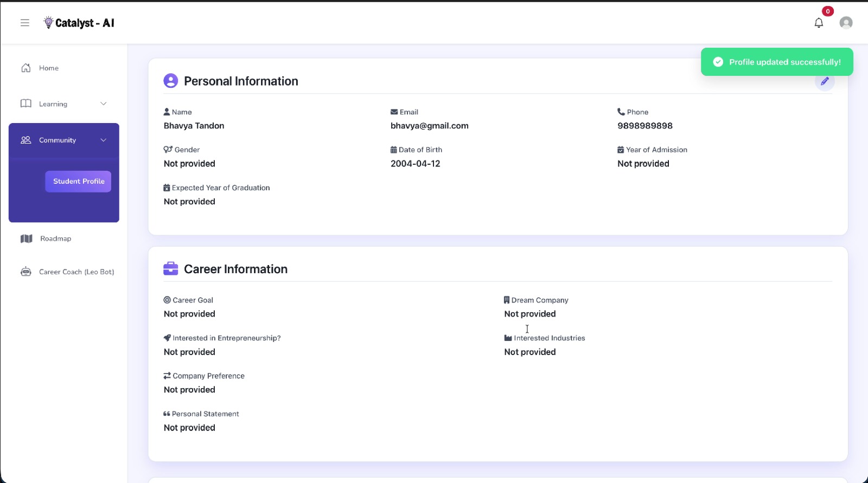Viewport: 868px width, 483px height.
Task: Click the Learning book icon
Action: point(26,104)
